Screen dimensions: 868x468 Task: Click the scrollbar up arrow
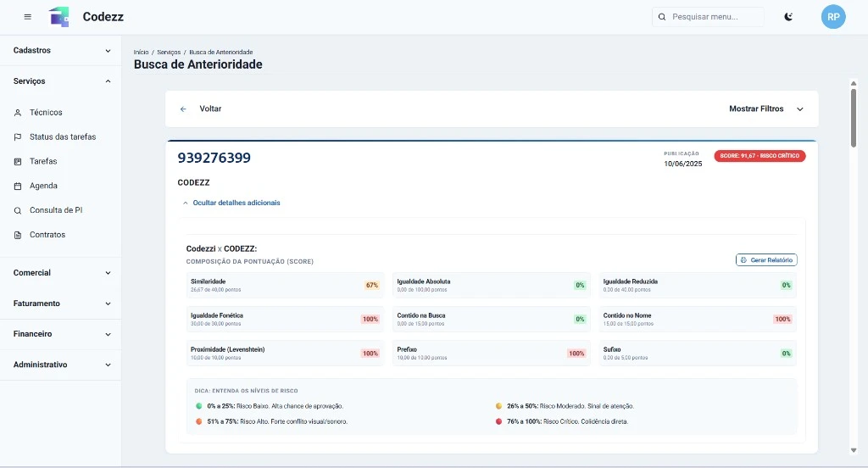(854, 83)
